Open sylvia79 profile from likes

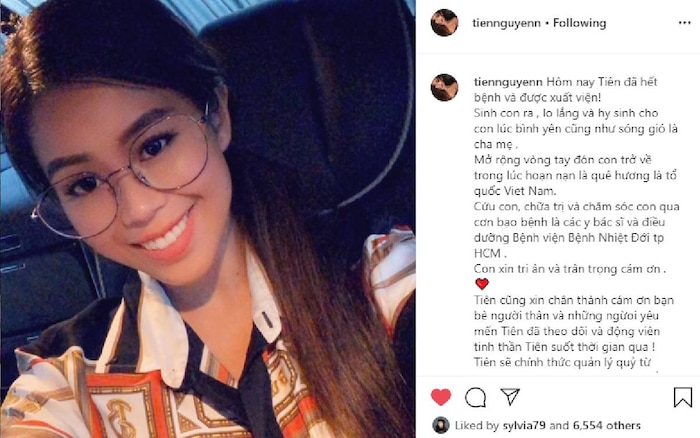(x=524, y=425)
